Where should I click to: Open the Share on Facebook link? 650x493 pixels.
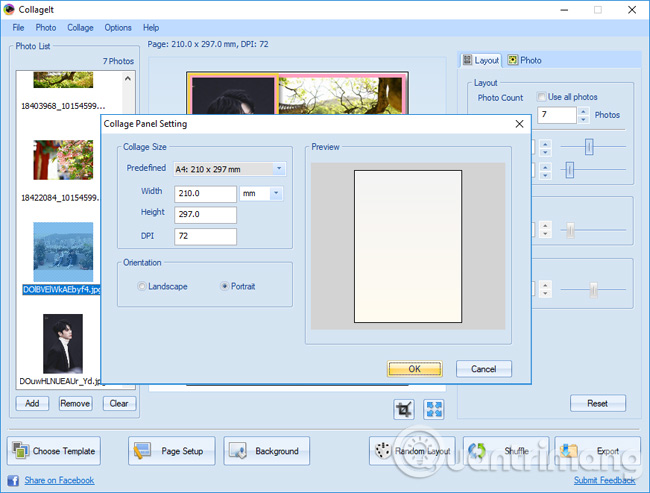[x=59, y=480]
